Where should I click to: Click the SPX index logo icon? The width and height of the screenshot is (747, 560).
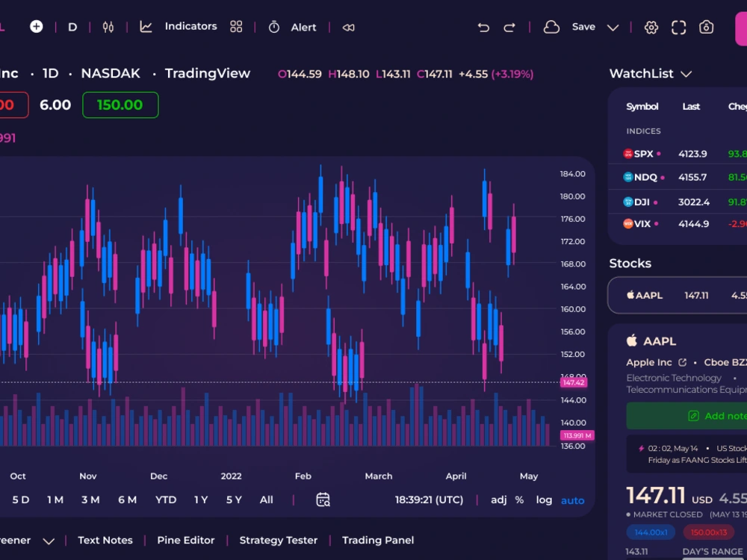point(628,153)
